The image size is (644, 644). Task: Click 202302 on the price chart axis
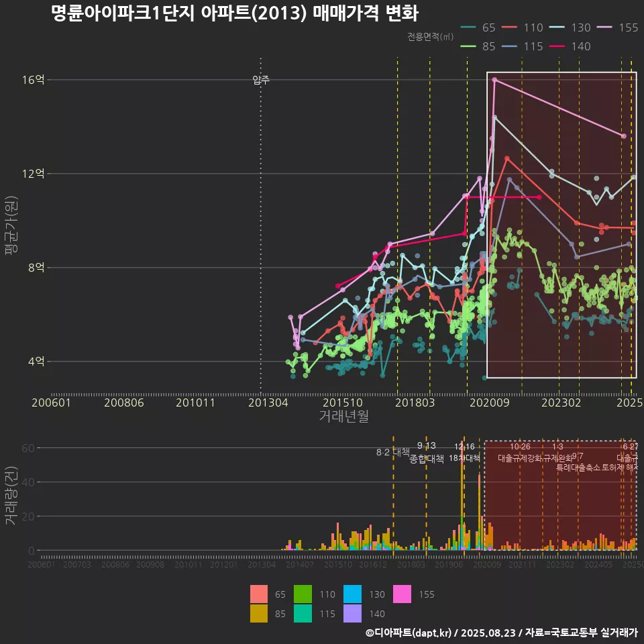561,402
